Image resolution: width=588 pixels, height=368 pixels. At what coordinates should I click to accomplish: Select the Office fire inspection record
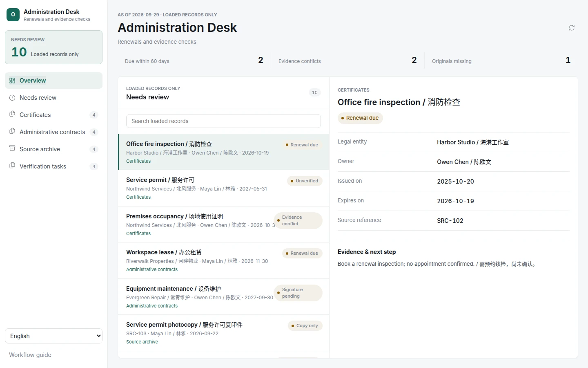pyautogui.click(x=224, y=152)
